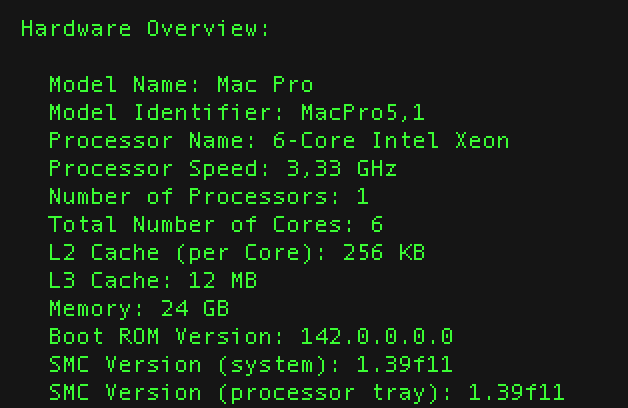Click the 'Number of Processors: 1' line

[x=208, y=196]
